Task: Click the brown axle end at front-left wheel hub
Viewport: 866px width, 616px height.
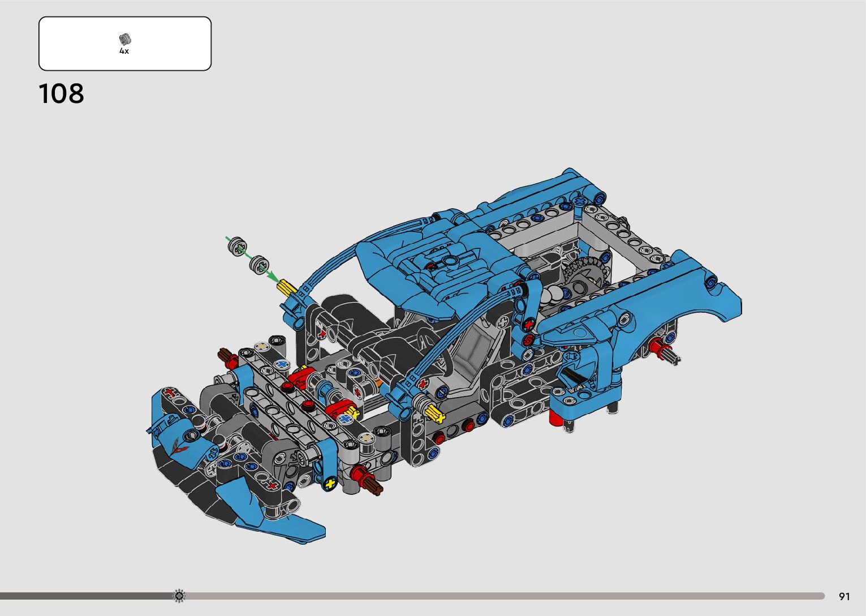Action: pos(227,356)
